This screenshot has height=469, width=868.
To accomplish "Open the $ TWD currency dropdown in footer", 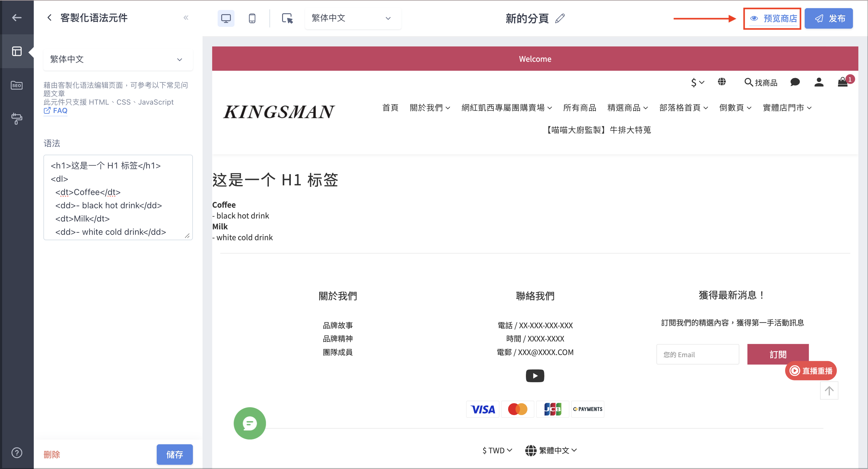I will (497, 451).
